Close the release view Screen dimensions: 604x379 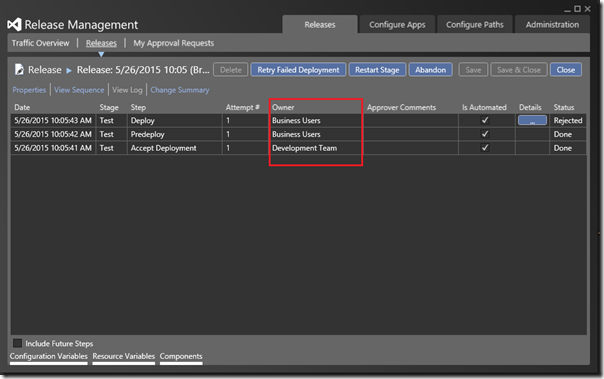[565, 70]
